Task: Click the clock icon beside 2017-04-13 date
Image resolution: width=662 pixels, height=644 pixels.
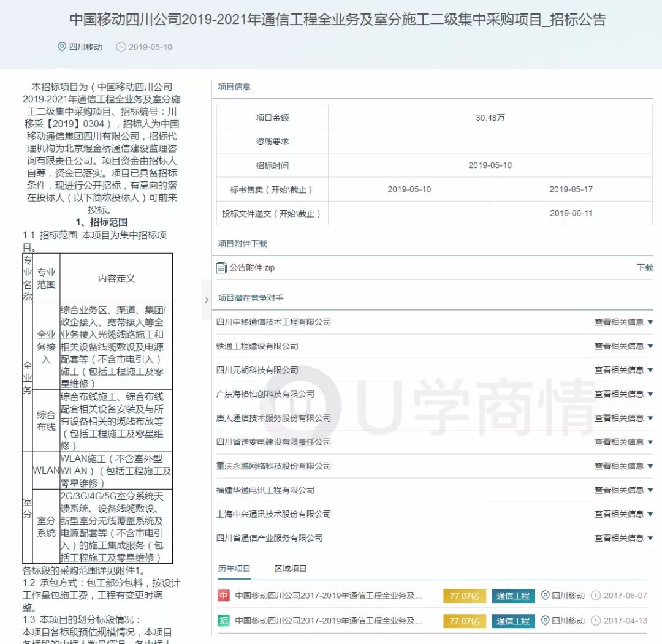Action: (596, 621)
